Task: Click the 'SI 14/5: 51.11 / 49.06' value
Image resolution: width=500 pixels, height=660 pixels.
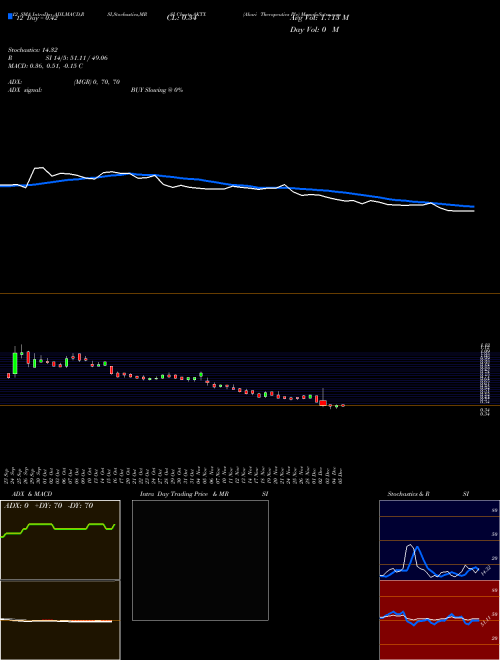Action: 77,58
